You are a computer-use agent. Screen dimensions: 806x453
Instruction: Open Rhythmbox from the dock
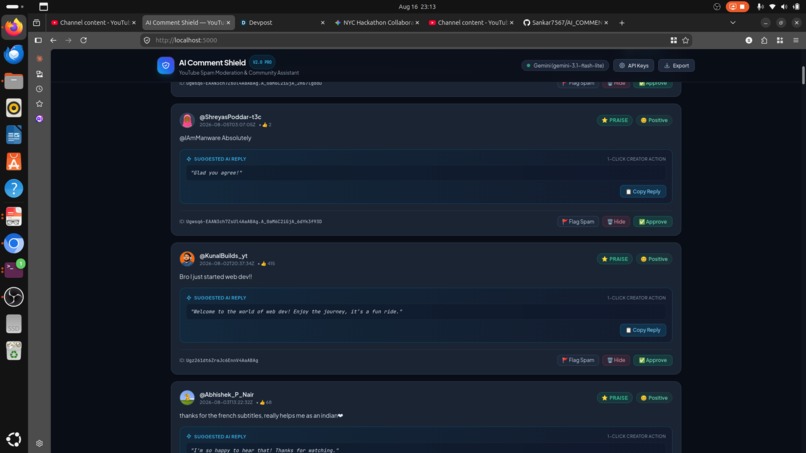pos(14,108)
